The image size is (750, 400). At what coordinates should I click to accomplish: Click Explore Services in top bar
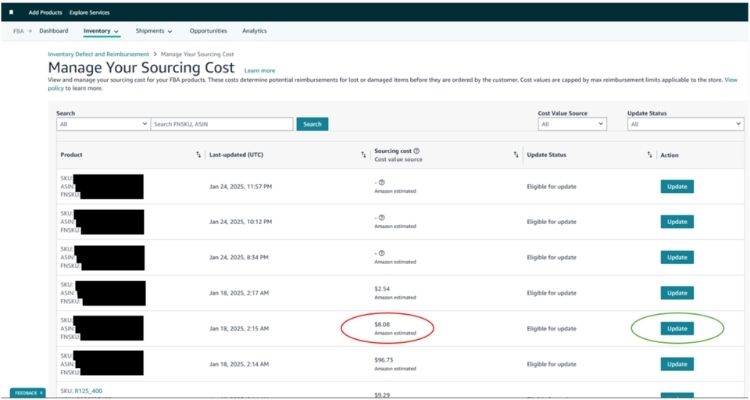89,12
